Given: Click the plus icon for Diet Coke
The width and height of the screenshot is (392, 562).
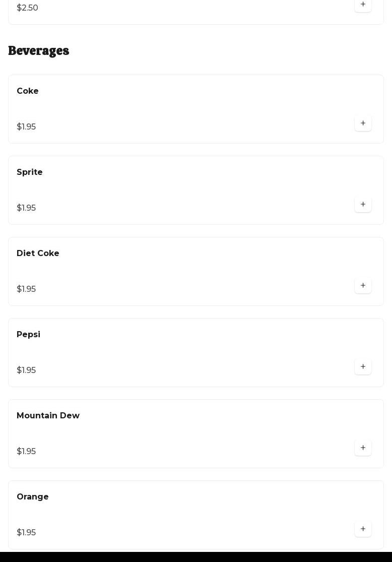Looking at the screenshot, I should coord(363,285).
